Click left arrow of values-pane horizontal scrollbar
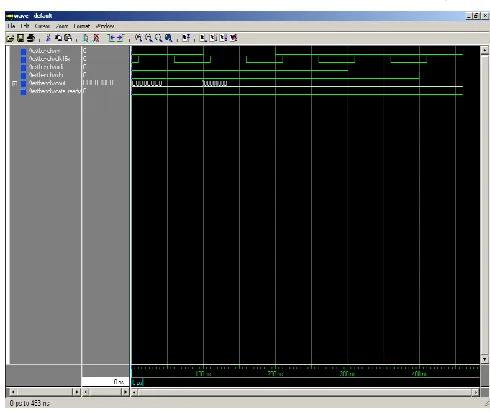490x412 pixels. [x=86, y=392]
